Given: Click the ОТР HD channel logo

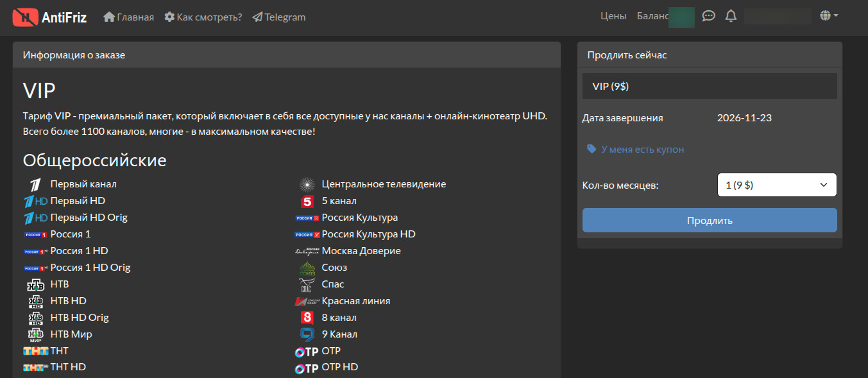Looking at the screenshot, I should (x=307, y=368).
